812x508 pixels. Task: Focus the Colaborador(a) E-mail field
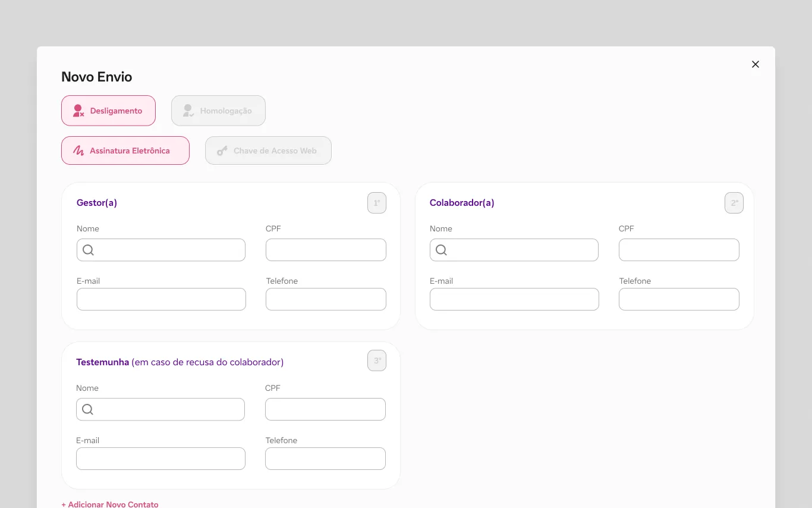coord(514,299)
